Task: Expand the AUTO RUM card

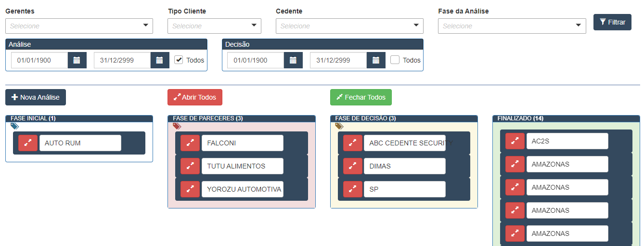Action: [x=28, y=143]
